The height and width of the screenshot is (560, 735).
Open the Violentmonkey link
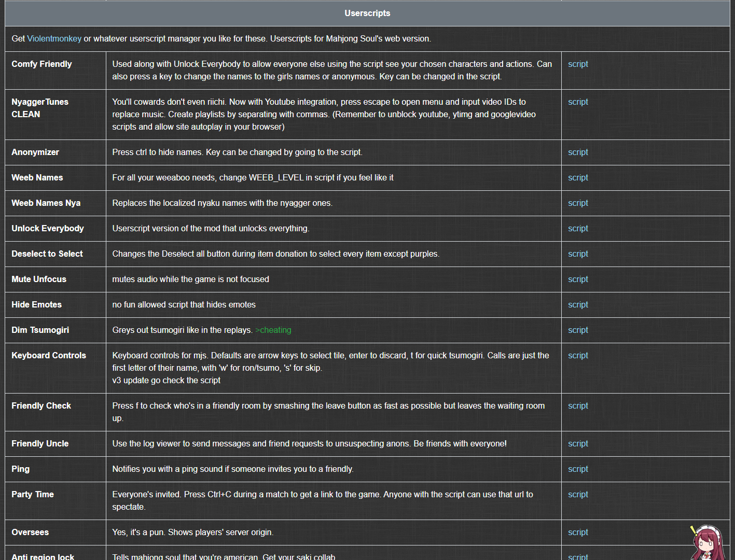coord(54,38)
